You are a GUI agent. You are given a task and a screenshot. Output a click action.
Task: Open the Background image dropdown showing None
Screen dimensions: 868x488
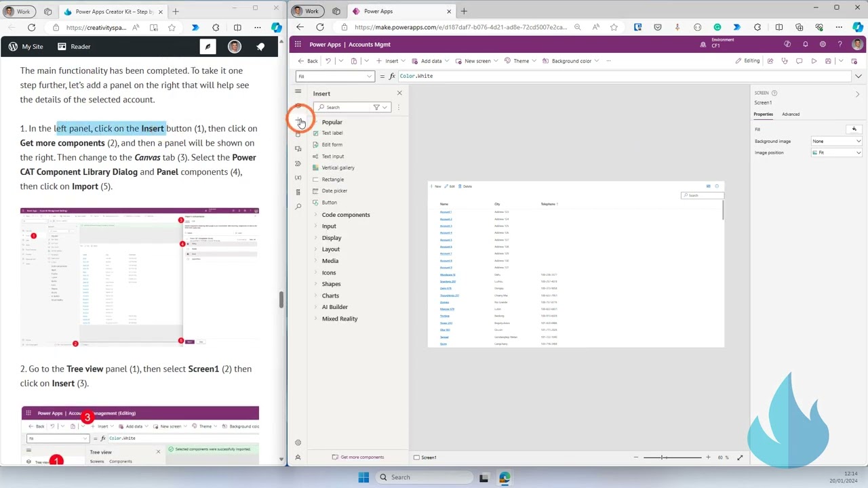pos(836,141)
